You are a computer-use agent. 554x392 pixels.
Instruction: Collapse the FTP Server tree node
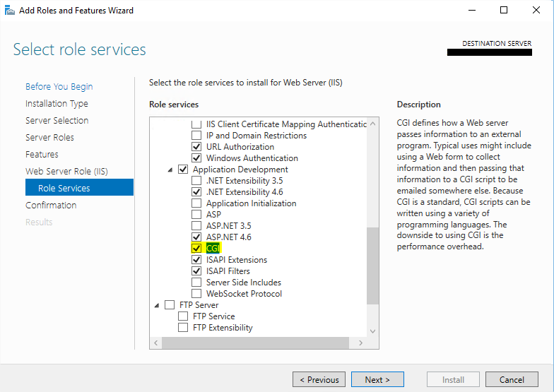[156, 305]
